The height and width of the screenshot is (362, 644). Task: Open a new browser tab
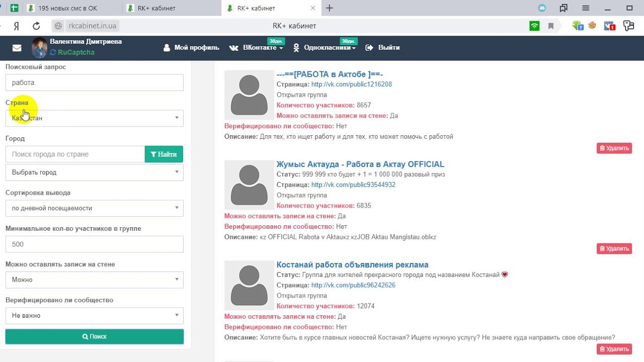pyautogui.click(x=330, y=8)
